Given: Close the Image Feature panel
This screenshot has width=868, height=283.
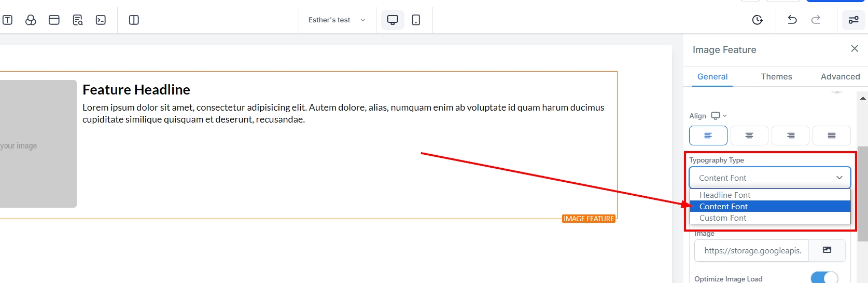Looking at the screenshot, I should [855, 49].
